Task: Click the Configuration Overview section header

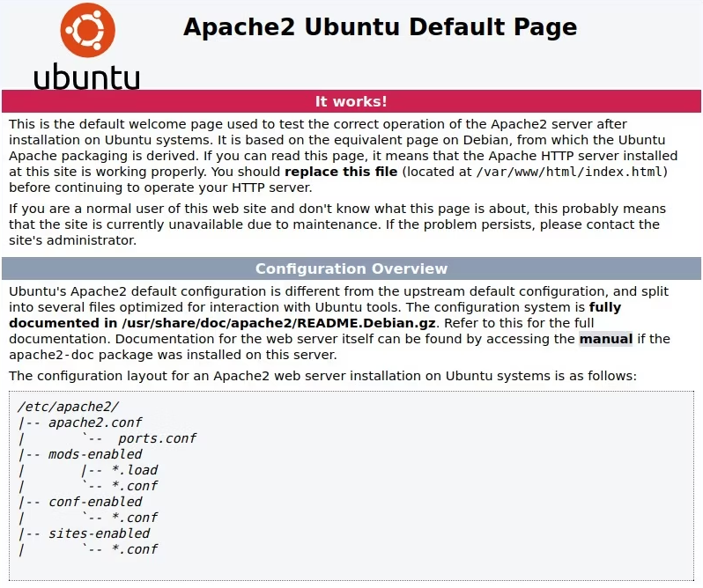Action: coord(351,268)
